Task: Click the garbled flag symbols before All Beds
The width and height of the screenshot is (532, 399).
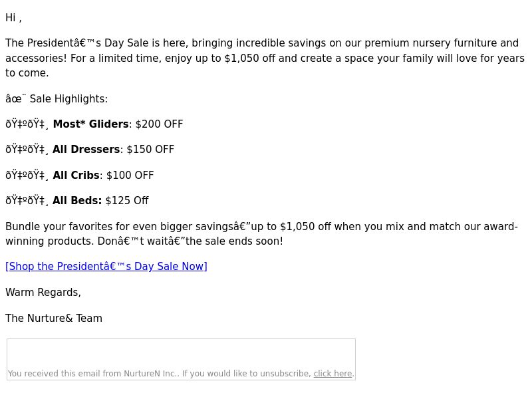Action: [x=27, y=201]
